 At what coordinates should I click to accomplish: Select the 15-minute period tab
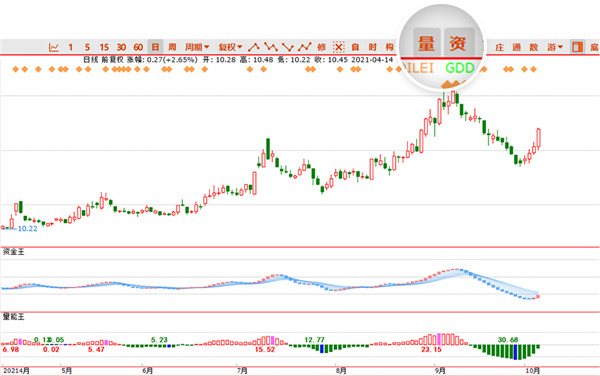tap(104, 47)
